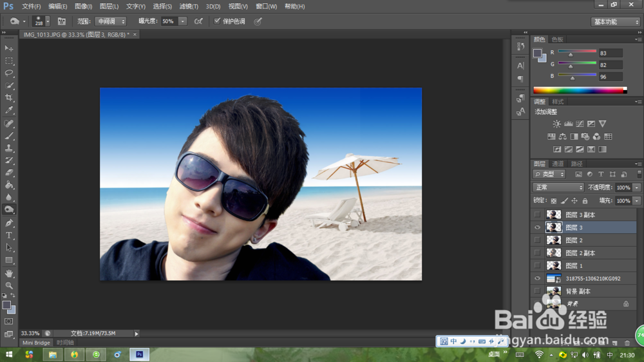Open the layer Opacity dropdown arrow
644x362 pixels.
(637, 187)
